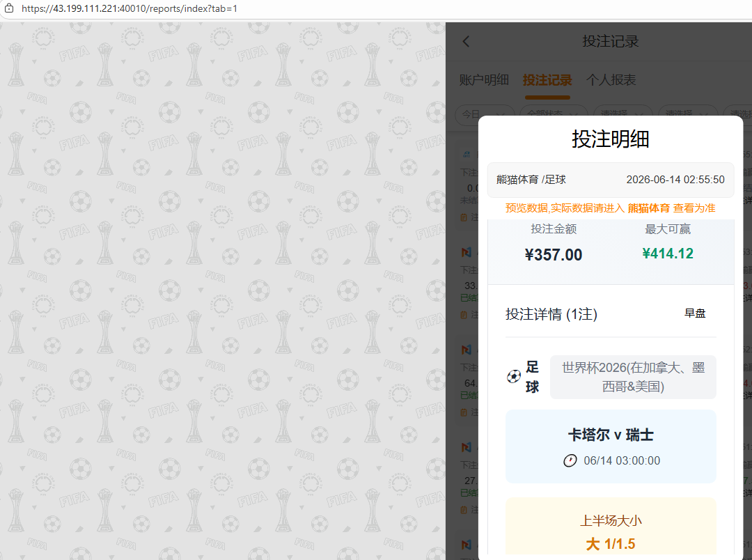Click the 投注金额 label
Image resolution: width=752 pixels, height=560 pixels.
coord(554,229)
